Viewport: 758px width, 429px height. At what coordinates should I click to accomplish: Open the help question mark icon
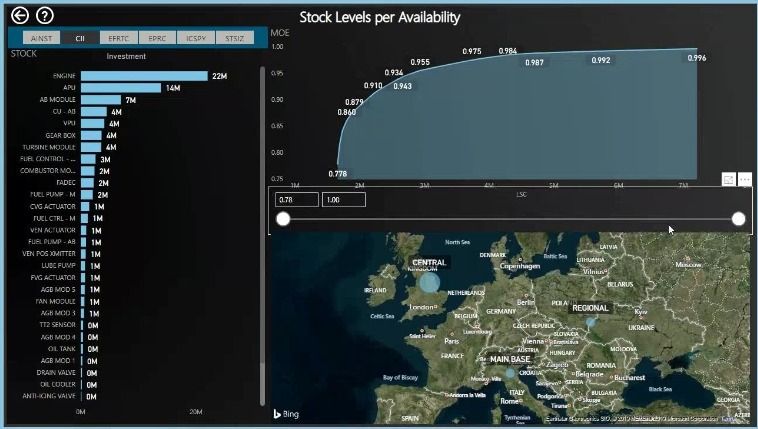coord(45,15)
